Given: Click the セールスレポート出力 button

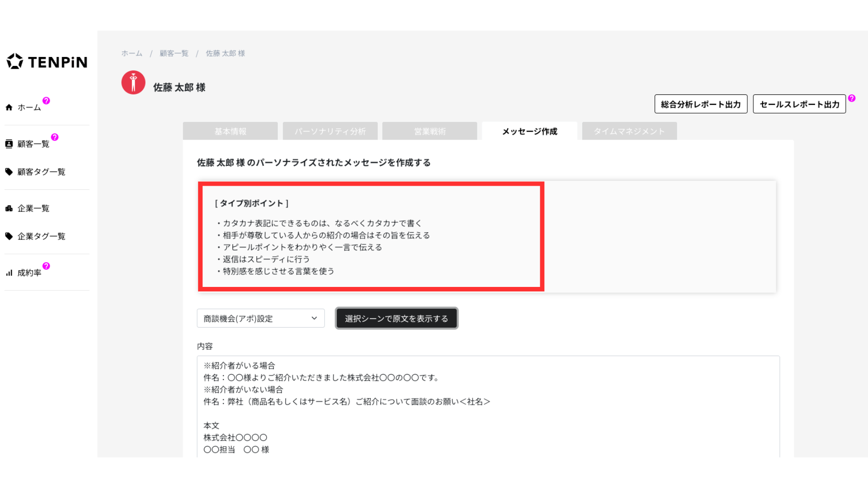Looking at the screenshot, I should [799, 104].
